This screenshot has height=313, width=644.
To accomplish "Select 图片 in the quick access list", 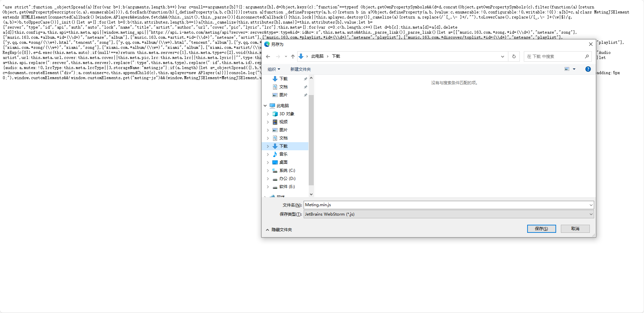I will pyautogui.click(x=283, y=95).
